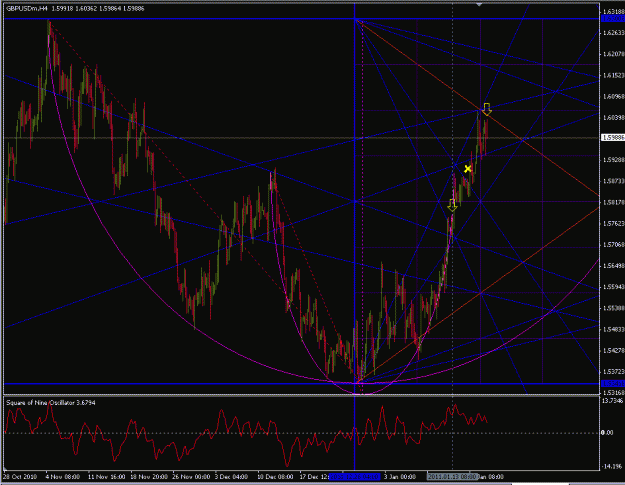The image size is (625, 485).
Task: Select the lower yellow down-arrow near 1.5817
Action: click(x=452, y=205)
